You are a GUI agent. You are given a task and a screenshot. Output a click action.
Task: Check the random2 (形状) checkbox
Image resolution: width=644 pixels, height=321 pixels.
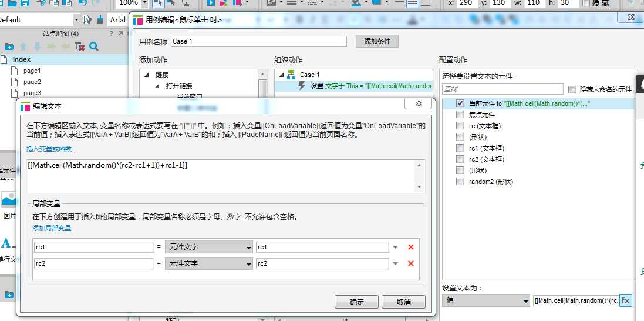(x=460, y=182)
